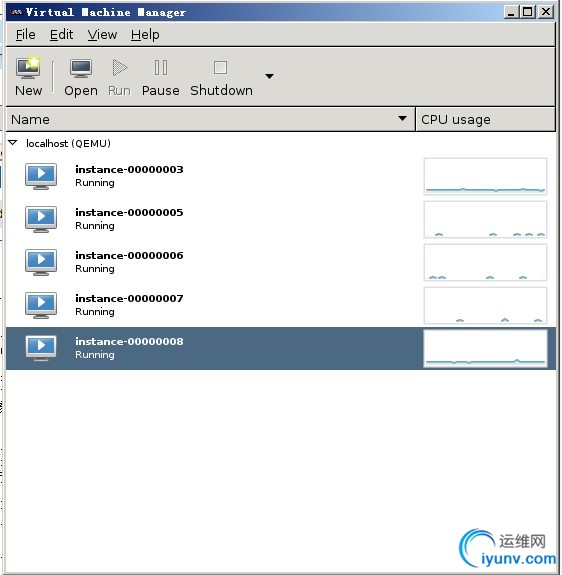The image size is (562, 575).
Task: Select instance-00000007 name text
Action: pyautogui.click(x=129, y=298)
